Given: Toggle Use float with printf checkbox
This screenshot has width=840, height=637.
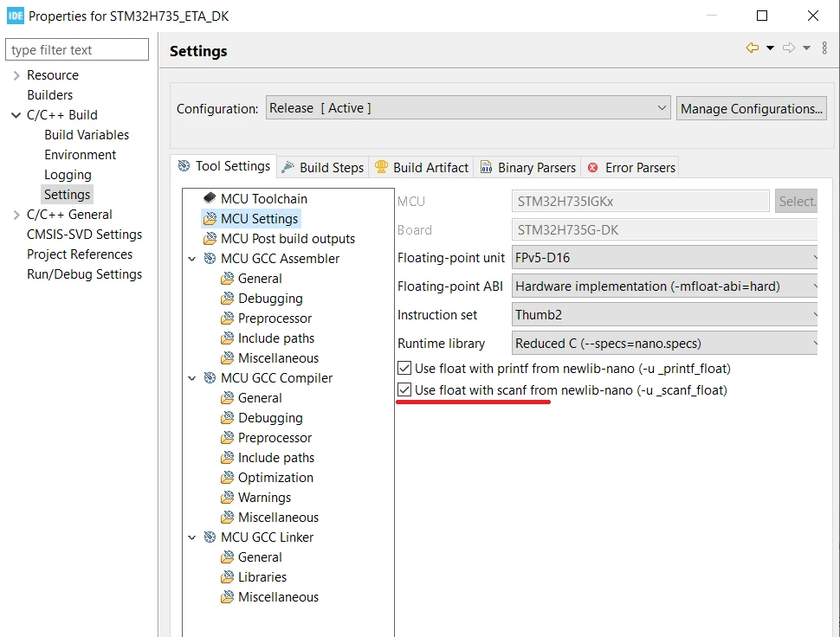Looking at the screenshot, I should (x=404, y=369).
